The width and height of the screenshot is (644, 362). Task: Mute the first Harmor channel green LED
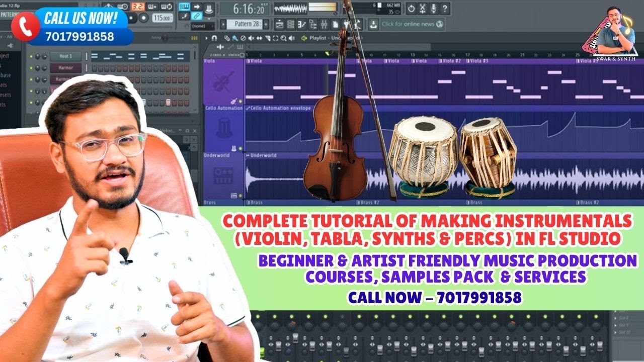coord(31,68)
